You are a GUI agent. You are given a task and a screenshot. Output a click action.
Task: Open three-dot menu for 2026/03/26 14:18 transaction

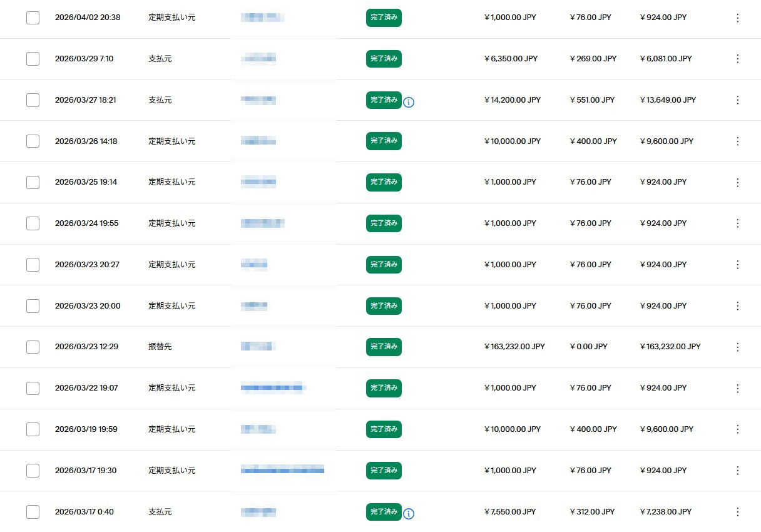coord(737,141)
